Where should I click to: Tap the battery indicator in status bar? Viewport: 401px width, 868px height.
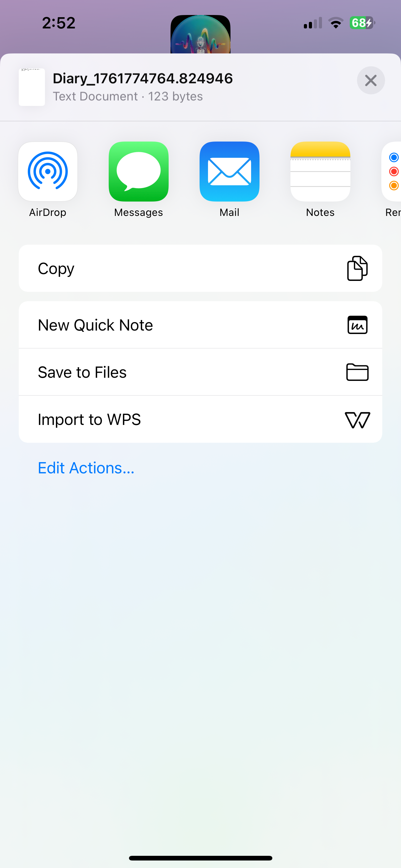pyautogui.click(x=362, y=23)
